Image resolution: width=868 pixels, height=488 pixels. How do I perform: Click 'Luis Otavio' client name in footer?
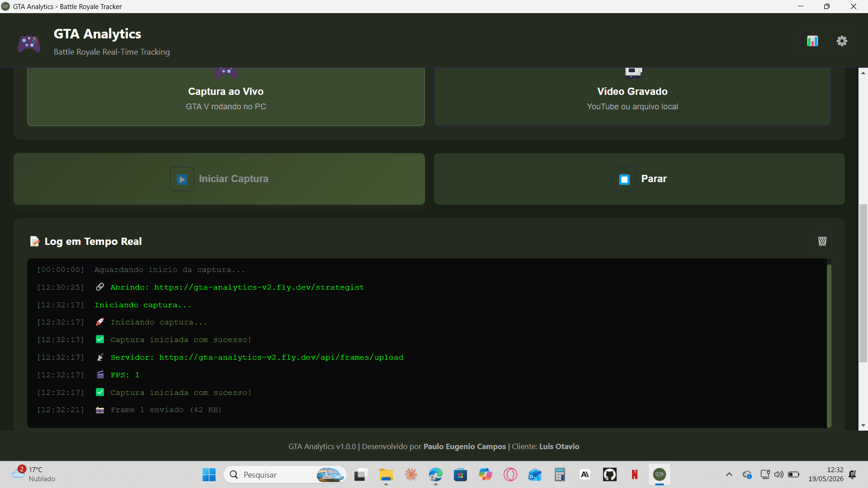pos(559,446)
